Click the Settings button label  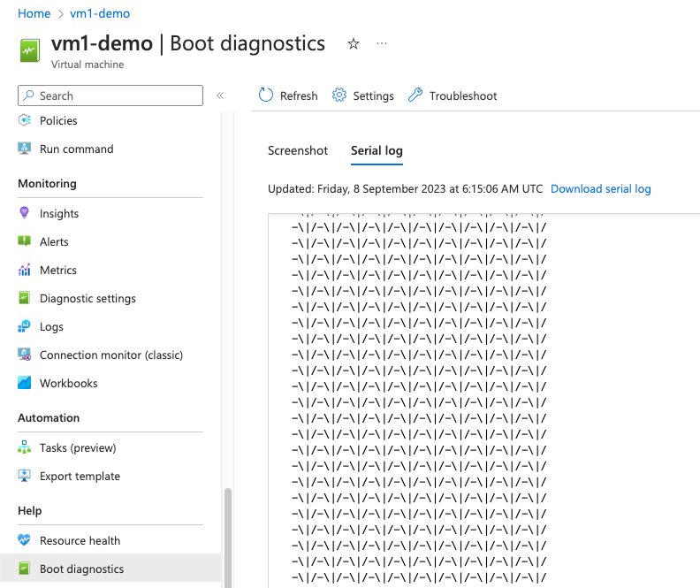pos(373,95)
